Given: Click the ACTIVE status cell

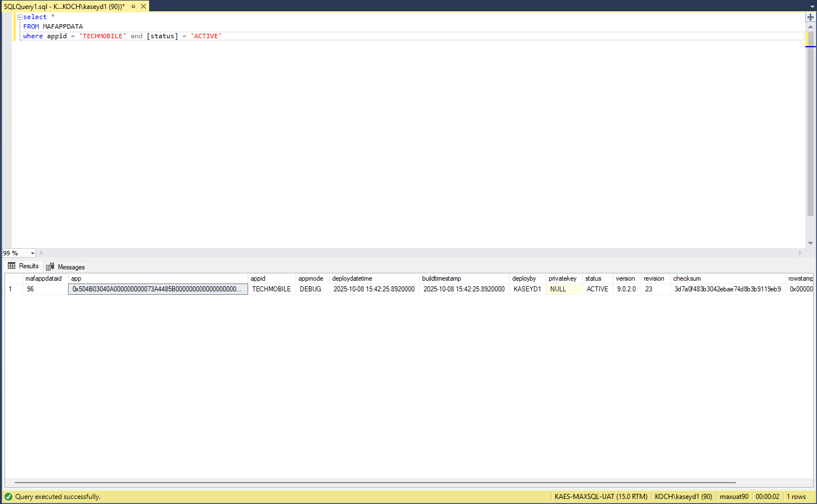Looking at the screenshot, I should 598,289.
